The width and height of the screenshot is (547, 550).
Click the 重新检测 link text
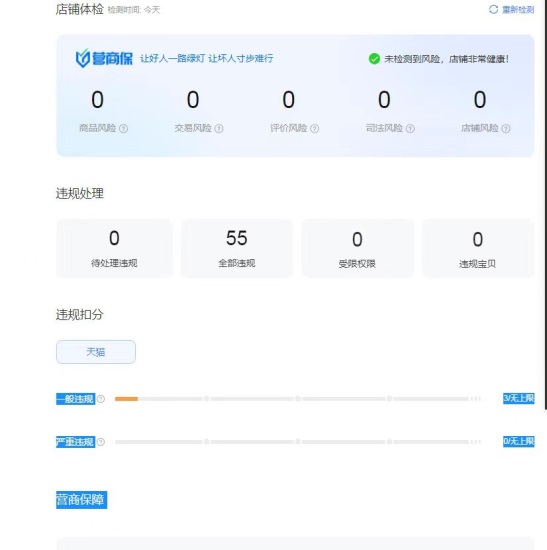coord(518,9)
